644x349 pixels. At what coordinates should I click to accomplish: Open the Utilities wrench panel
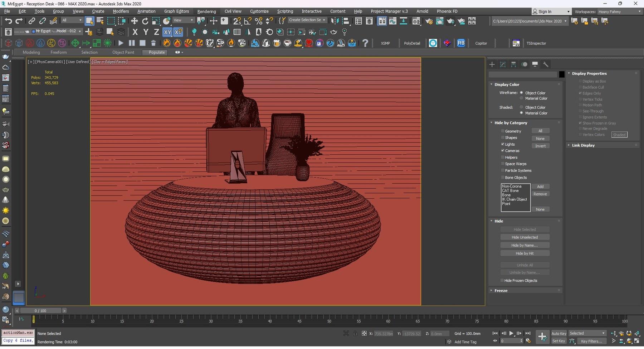(x=546, y=64)
